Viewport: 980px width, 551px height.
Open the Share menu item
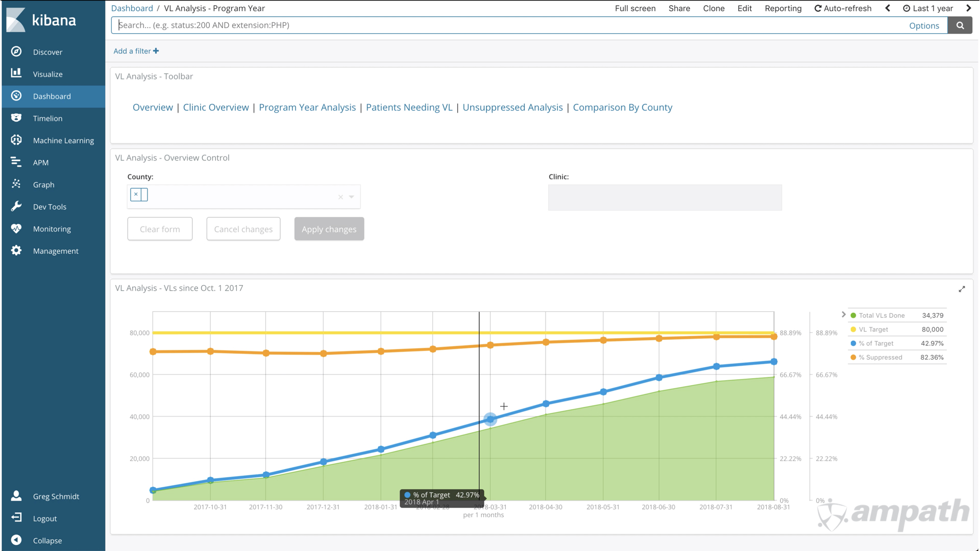pyautogui.click(x=679, y=8)
